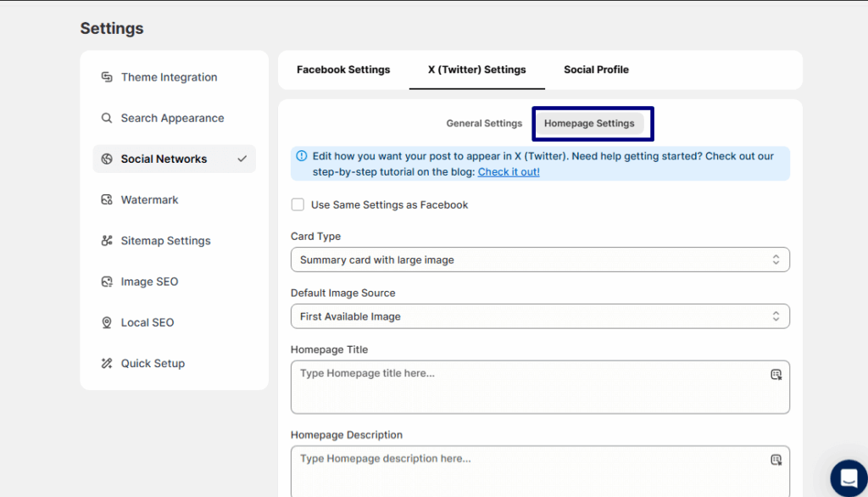This screenshot has height=497, width=868.
Task: Enable Use Same Settings as Facebook
Action: [x=298, y=204]
